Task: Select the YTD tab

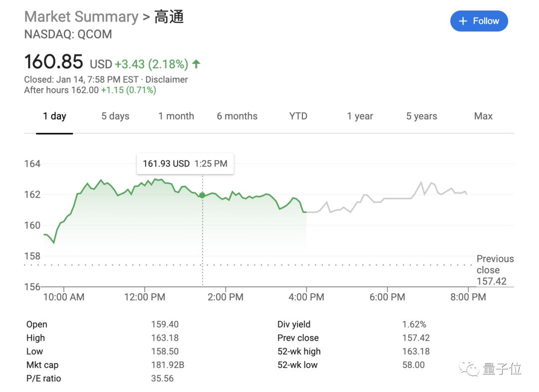Action: tap(298, 116)
